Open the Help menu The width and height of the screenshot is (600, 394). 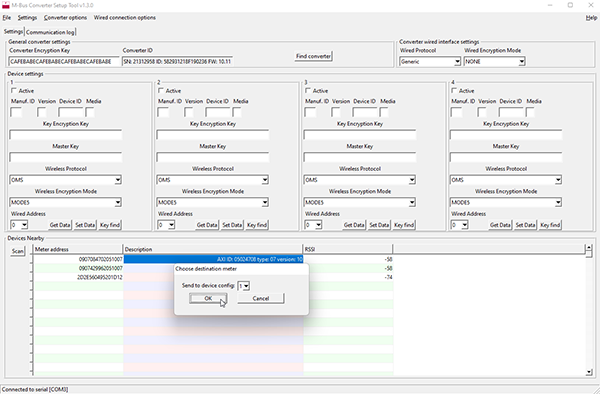[x=591, y=18]
